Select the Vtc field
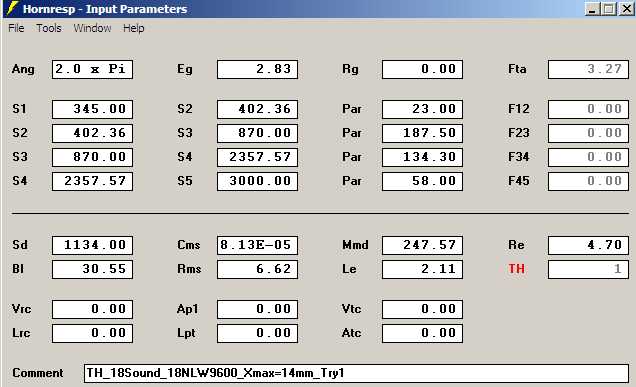 (422, 310)
